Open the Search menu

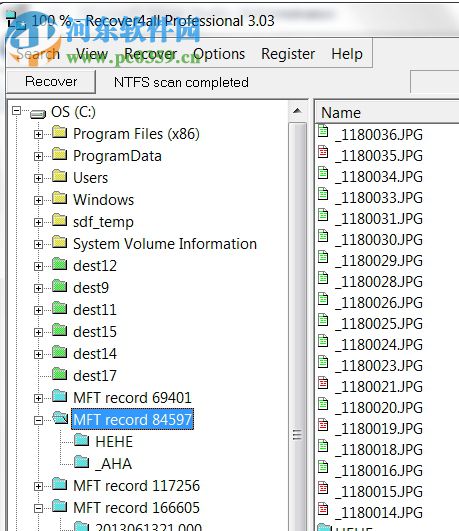click(x=38, y=54)
